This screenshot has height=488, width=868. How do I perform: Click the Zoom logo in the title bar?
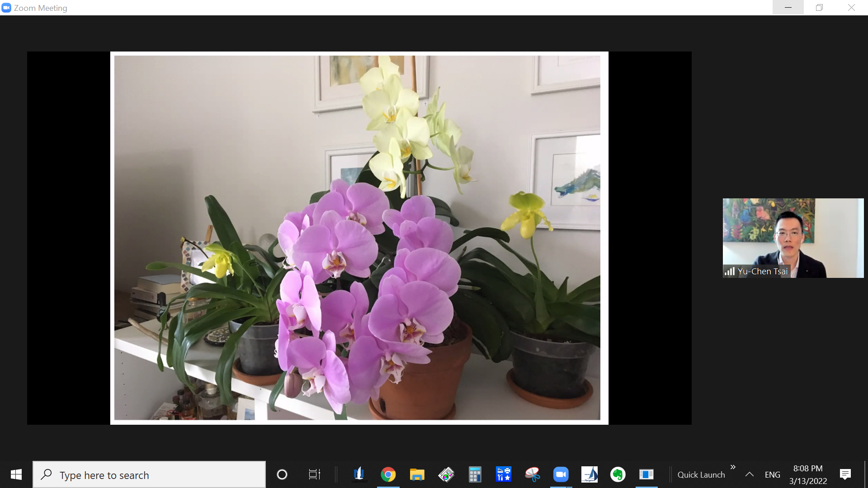tap(6, 8)
